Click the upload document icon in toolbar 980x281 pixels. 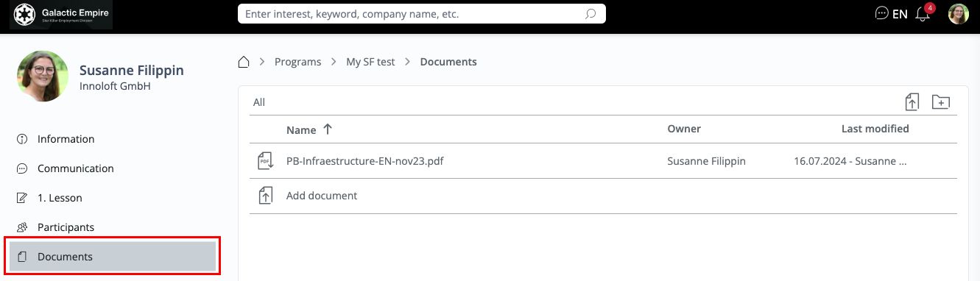[x=912, y=102]
